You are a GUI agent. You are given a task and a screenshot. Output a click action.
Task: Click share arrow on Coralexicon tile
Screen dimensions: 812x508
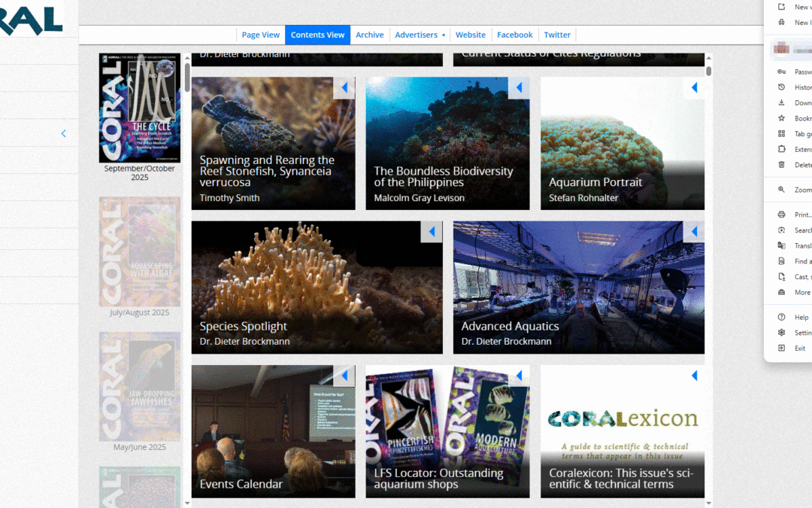694,376
